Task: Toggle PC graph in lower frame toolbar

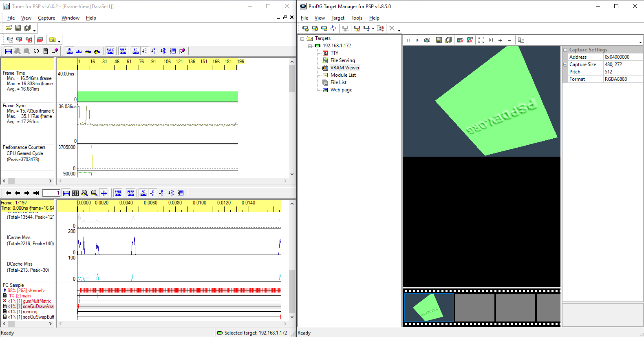Action: point(143,193)
